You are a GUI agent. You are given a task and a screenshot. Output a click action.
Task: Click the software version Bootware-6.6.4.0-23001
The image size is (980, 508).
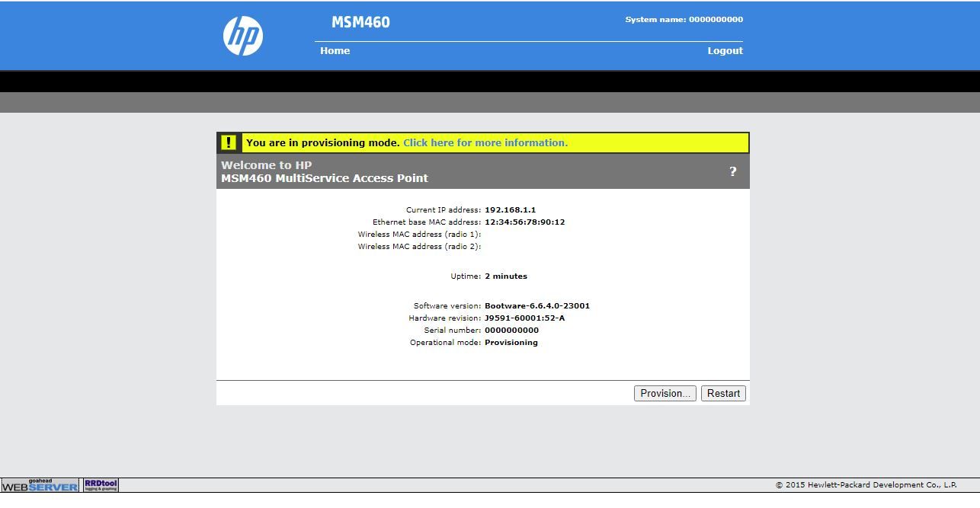coord(537,306)
